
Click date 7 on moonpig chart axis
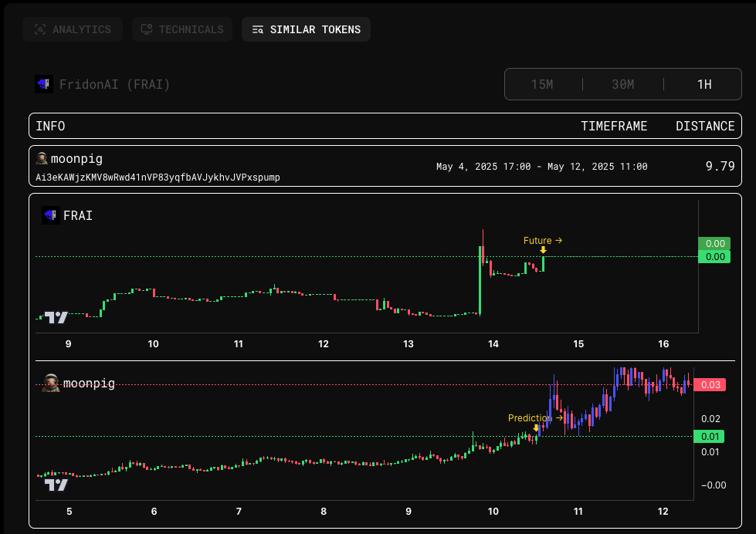(x=239, y=512)
